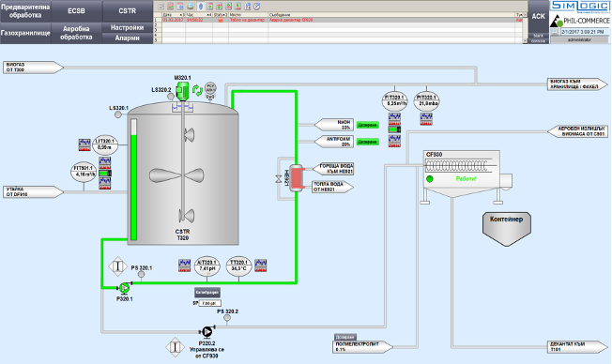Toggle the green CF930 decanter status indicator

pos(430,179)
